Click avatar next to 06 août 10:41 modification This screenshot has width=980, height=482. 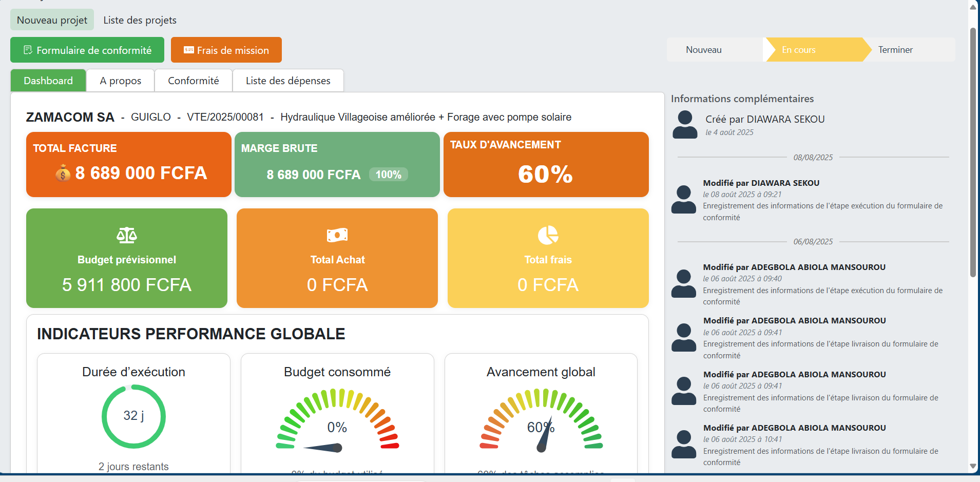click(684, 445)
